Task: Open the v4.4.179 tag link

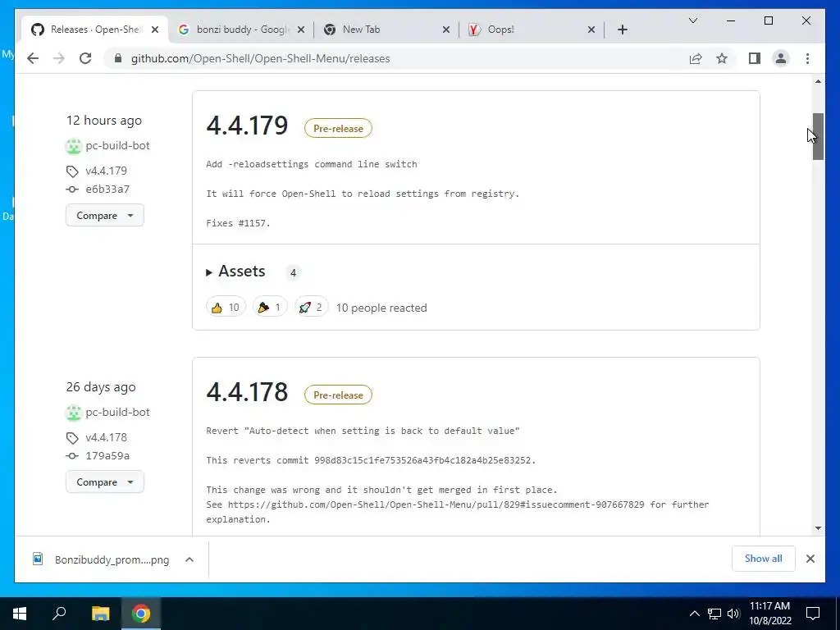Action: coord(106,171)
